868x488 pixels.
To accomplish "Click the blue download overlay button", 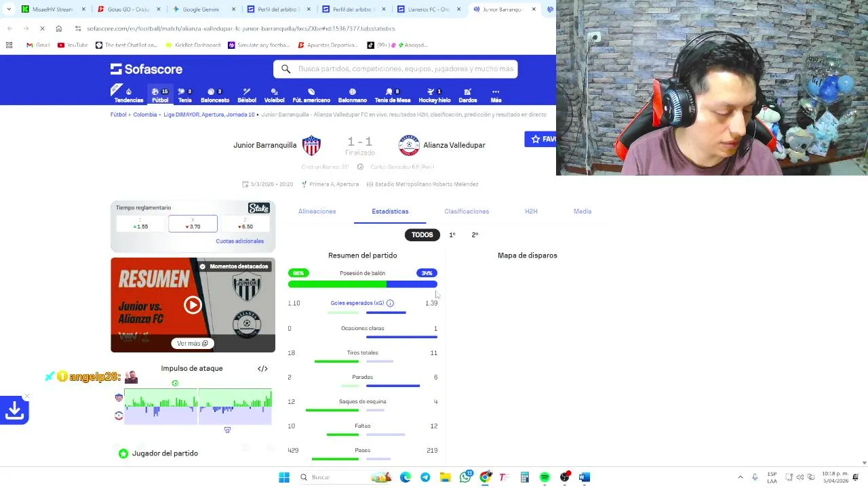I will click(14, 410).
